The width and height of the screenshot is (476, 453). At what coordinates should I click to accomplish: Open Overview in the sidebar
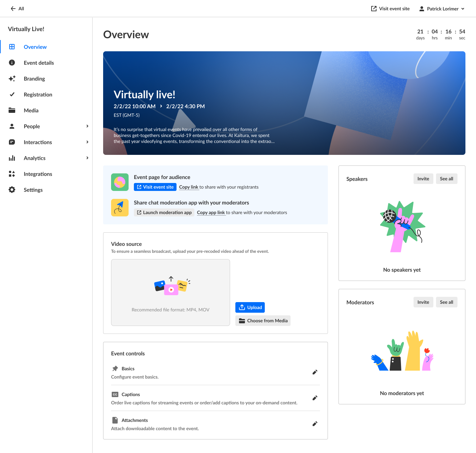(46, 47)
